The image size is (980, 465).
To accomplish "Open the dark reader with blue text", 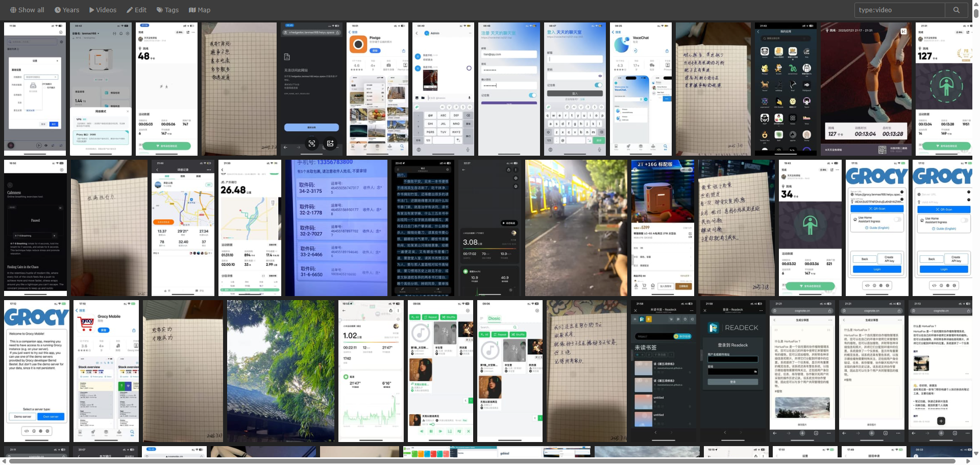I will point(423,228).
